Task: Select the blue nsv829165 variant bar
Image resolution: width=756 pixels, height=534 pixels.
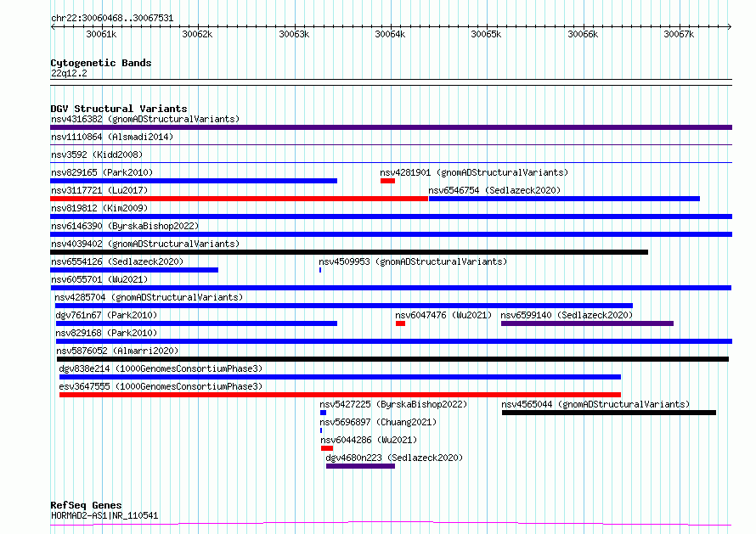Action: [194, 181]
